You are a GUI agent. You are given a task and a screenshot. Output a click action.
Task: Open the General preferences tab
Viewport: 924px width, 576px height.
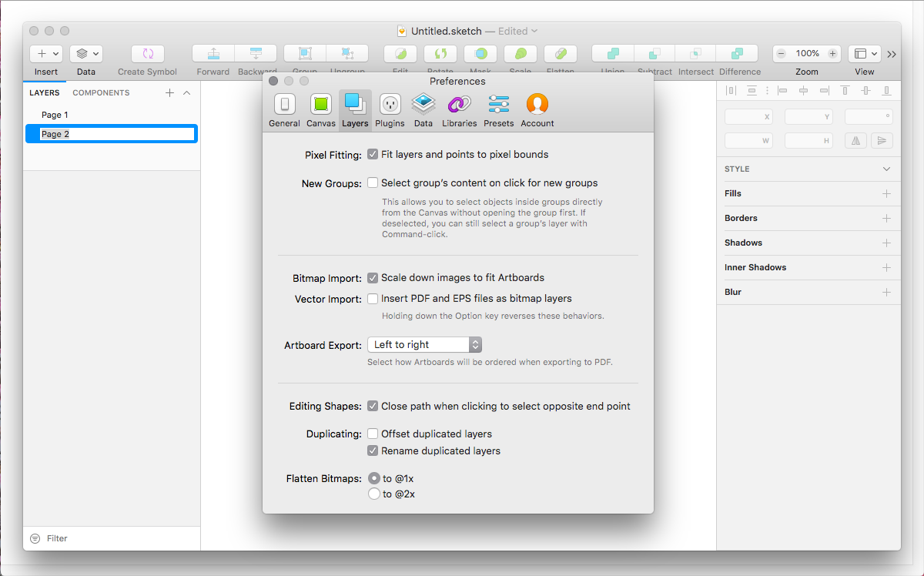click(284, 110)
